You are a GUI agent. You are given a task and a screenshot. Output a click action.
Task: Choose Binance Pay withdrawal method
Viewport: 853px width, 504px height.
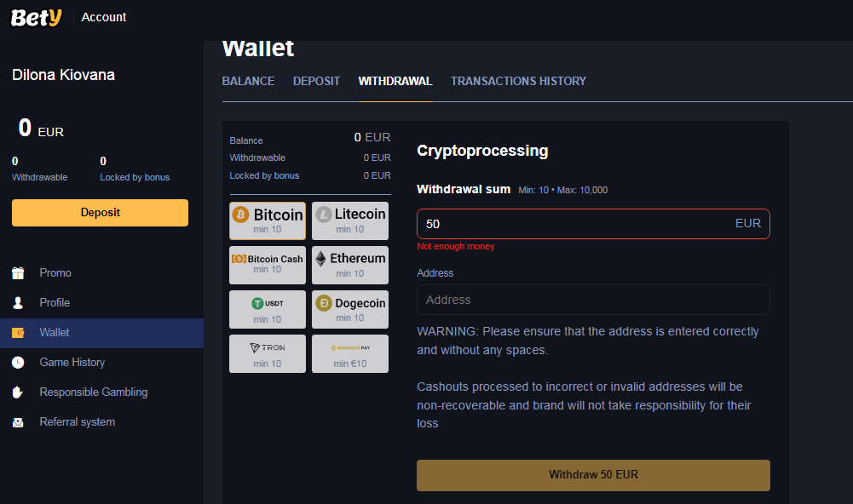(x=349, y=353)
